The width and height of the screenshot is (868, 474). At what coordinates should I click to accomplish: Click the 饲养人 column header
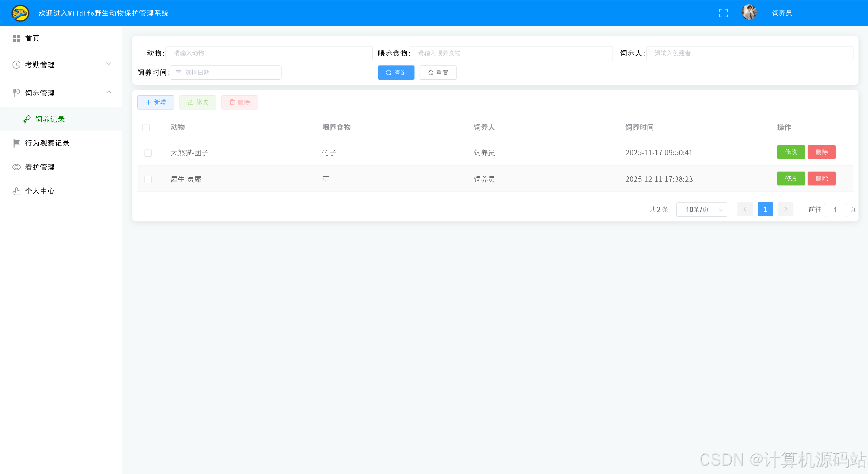484,127
